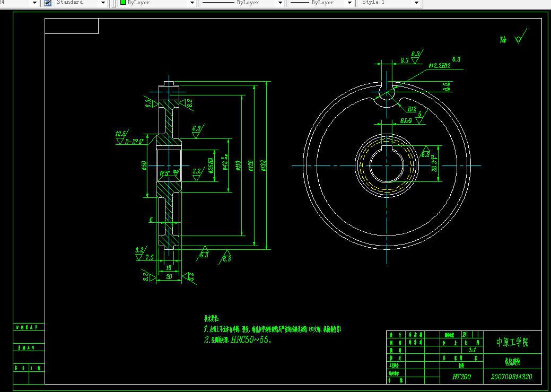This screenshot has width=551, height=392.
Task: Select the empty label box at sheet top-left
Action: click(x=72, y=26)
